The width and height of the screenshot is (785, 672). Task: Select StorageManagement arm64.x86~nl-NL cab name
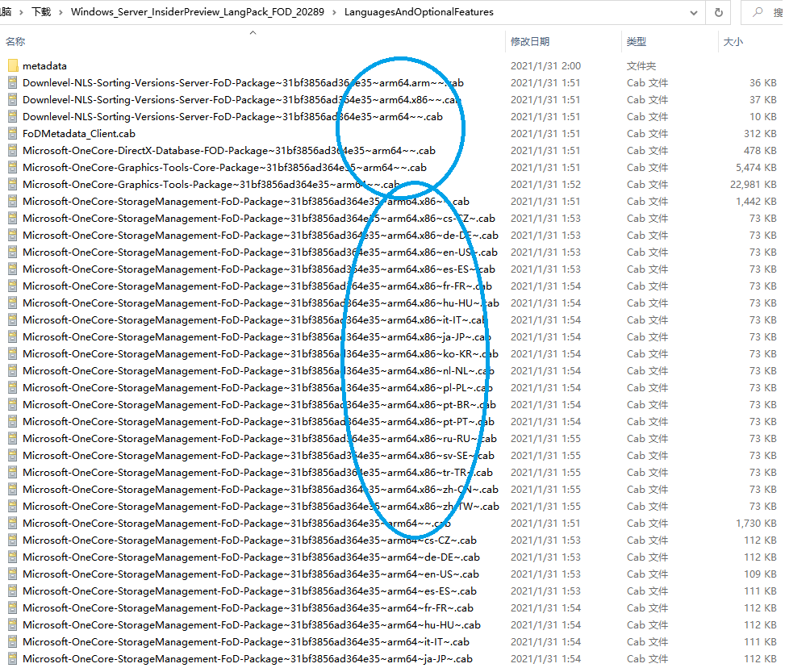pyautogui.click(x=258, y=371)
